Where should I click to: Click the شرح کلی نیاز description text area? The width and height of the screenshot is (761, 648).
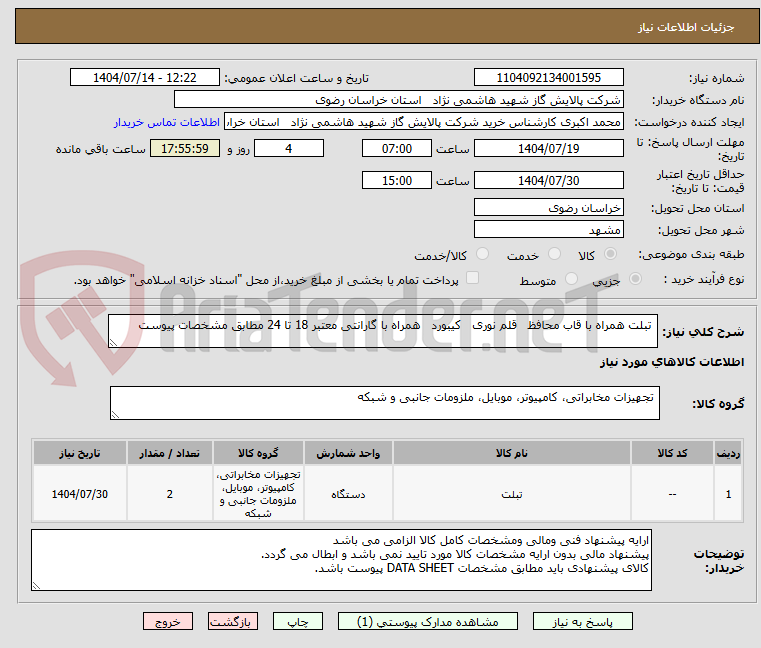click(384, 331)
